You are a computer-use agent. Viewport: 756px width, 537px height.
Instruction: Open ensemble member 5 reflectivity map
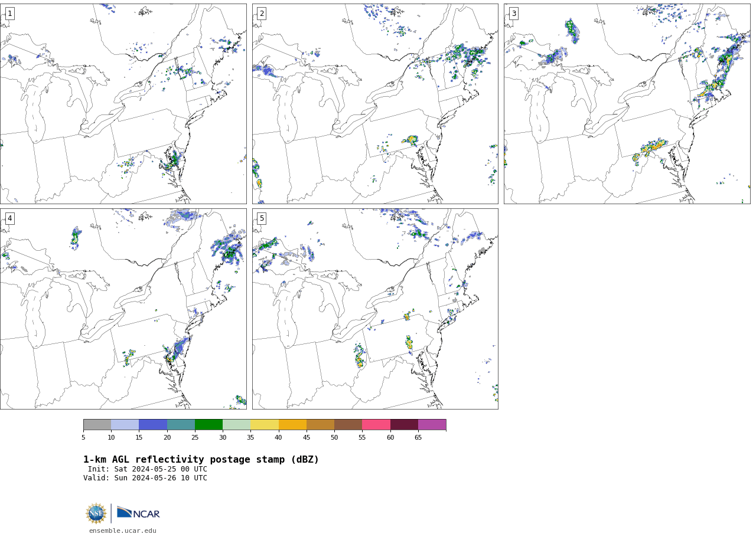(x=375, y=309)
